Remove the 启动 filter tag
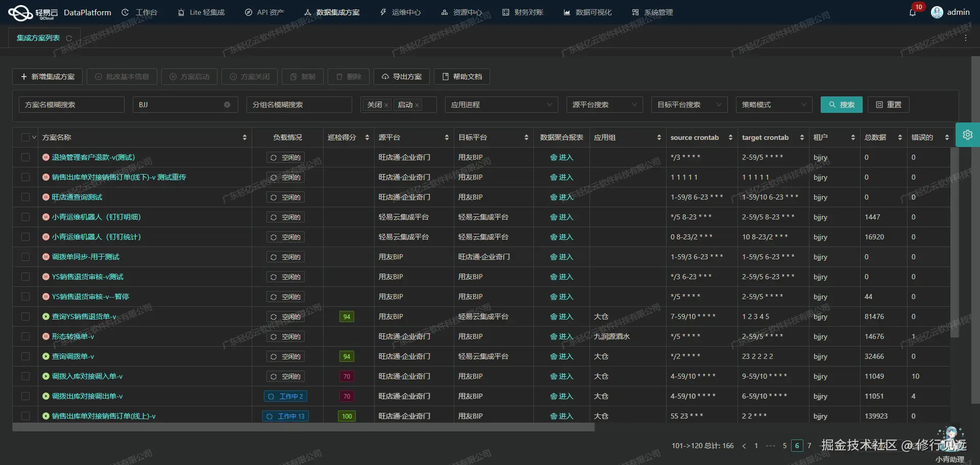The width and height of the screenshot is (980, 465). (417, 105)
